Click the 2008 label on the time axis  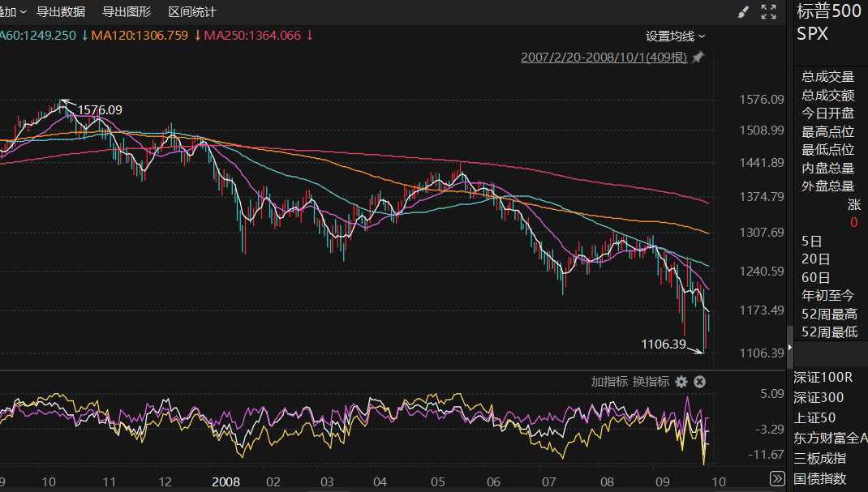(x=226, y=482)
